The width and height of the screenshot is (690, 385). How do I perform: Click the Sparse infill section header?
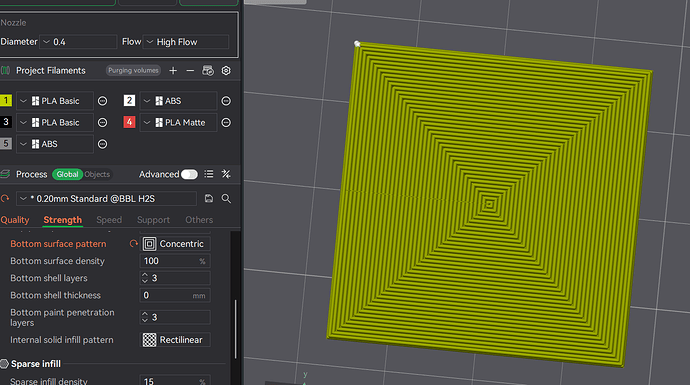tap(36, 364)
